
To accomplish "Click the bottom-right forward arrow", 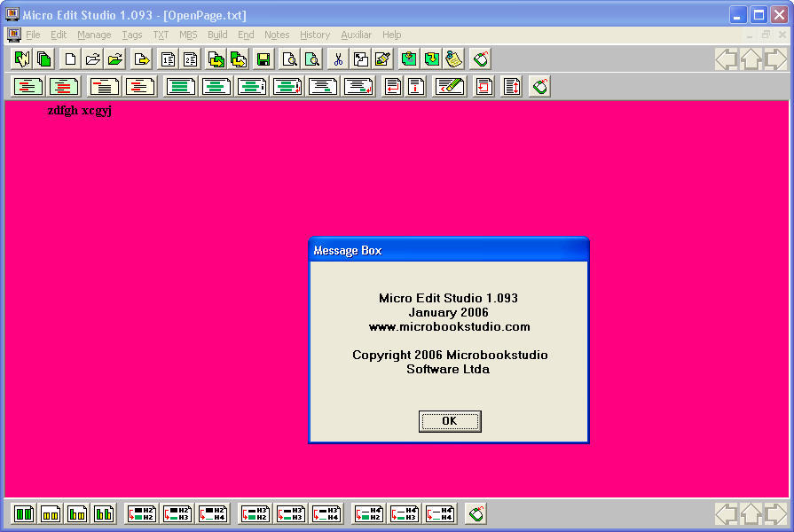I will (775, 513).
